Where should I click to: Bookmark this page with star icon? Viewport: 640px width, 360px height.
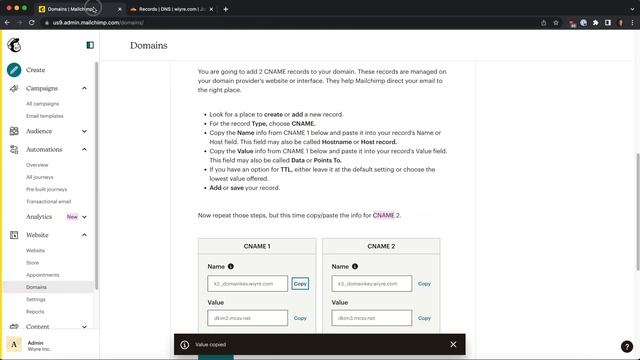click(x=556, y=23)
